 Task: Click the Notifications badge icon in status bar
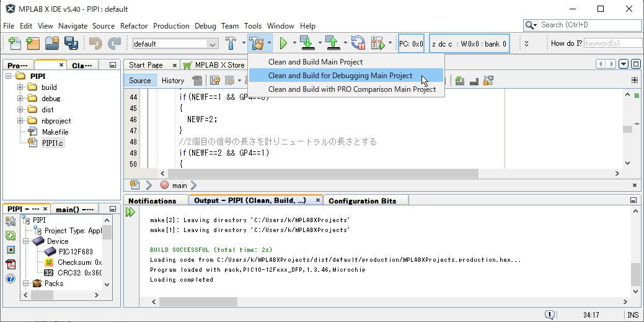point(550,315)
